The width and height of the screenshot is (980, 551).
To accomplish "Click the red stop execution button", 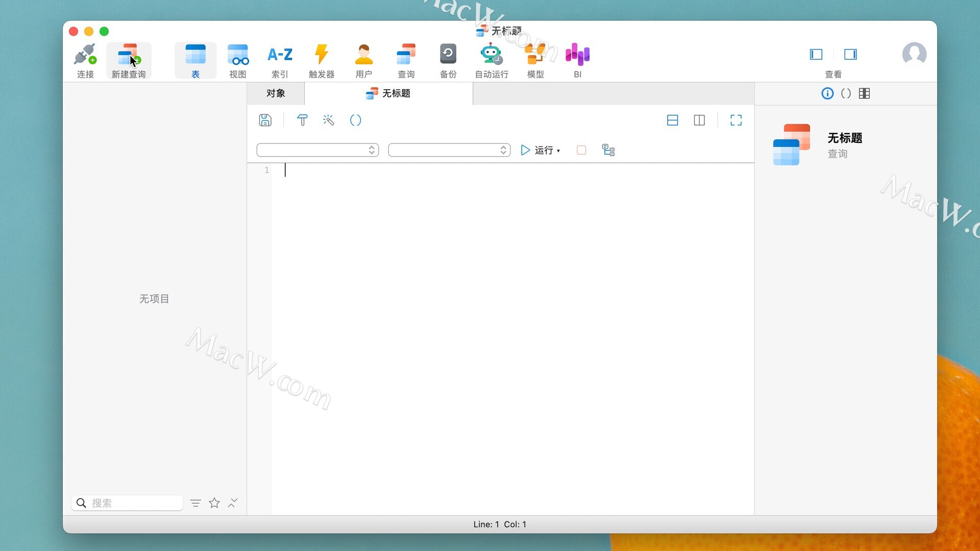I will (x=581, y=150).
